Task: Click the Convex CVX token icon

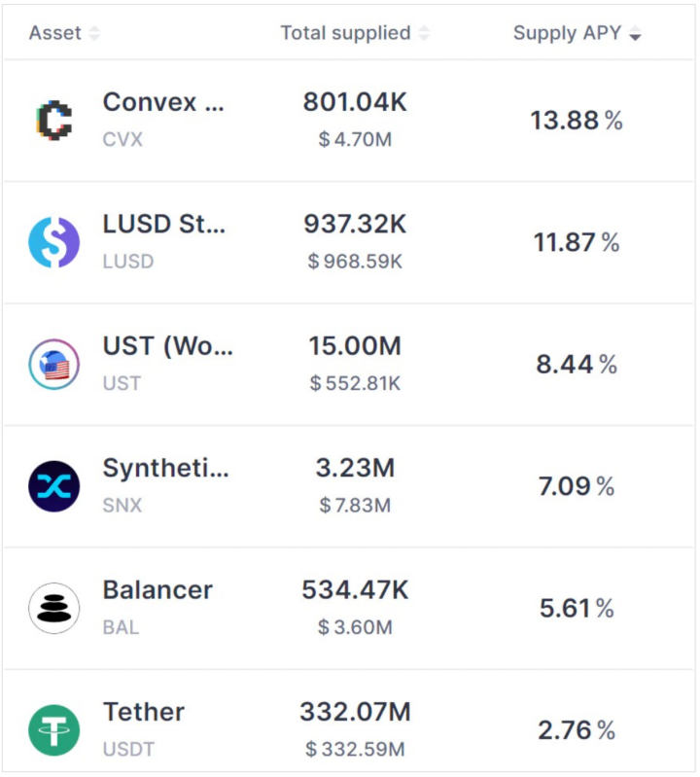Action: click(54, 121)
